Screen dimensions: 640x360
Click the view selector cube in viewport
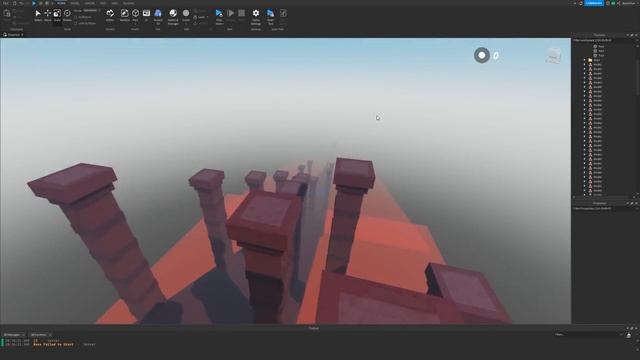tap(553, 56)
